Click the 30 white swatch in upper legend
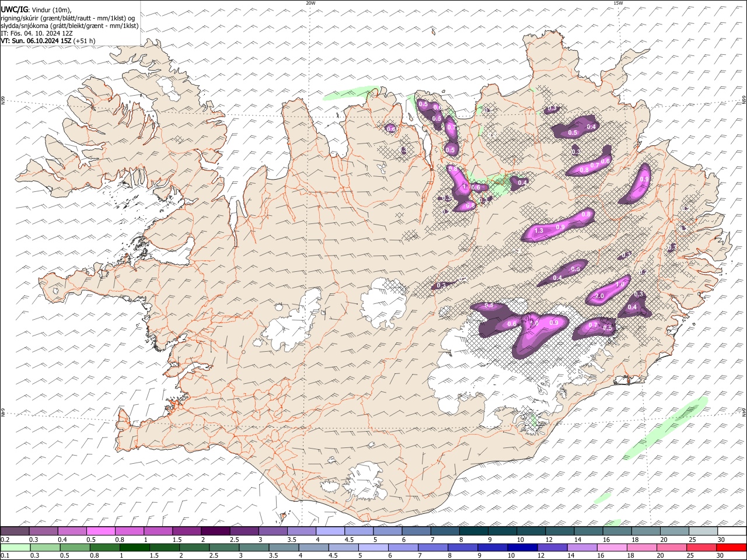 click(732, 531)
